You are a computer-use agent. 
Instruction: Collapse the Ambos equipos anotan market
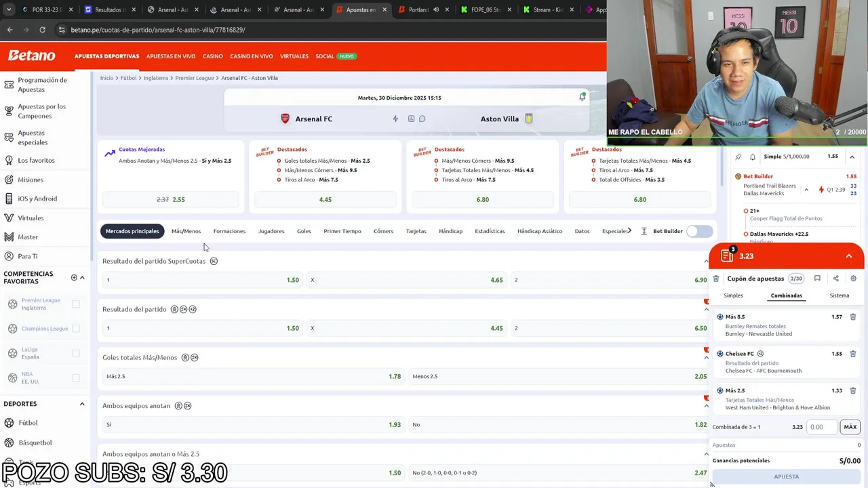pos(706,406)
